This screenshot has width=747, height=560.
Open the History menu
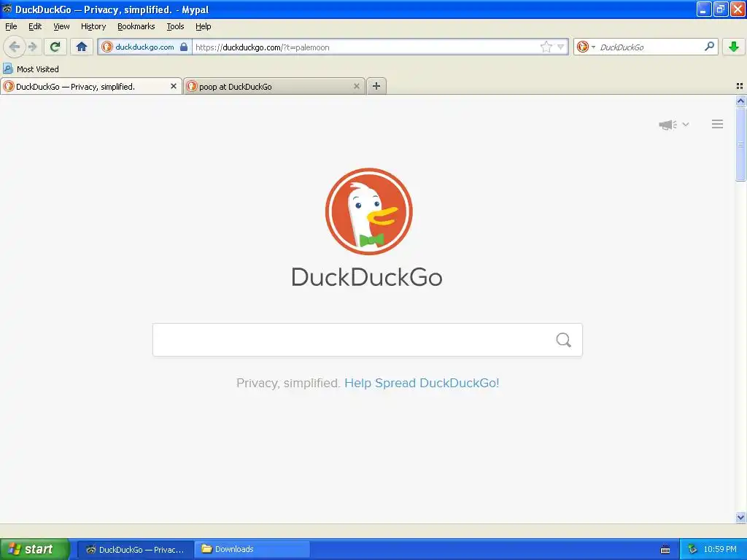pos(93,26)
